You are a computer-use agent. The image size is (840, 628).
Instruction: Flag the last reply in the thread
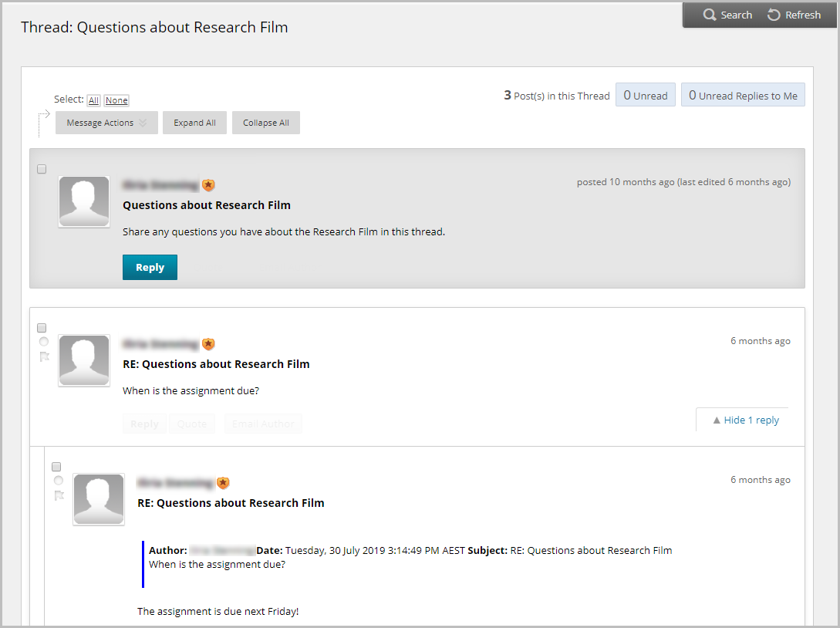pos(59,495)
